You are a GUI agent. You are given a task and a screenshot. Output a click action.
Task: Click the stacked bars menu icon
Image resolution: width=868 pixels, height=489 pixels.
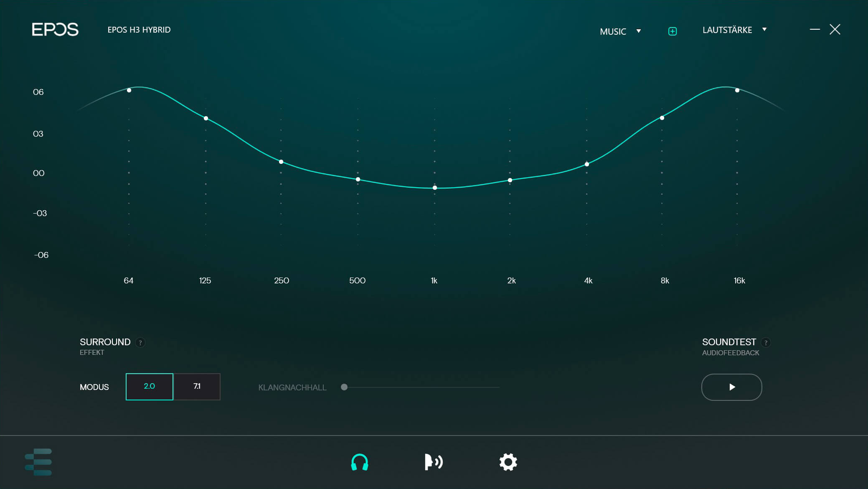pyautogui.click(x=38, y=462)
